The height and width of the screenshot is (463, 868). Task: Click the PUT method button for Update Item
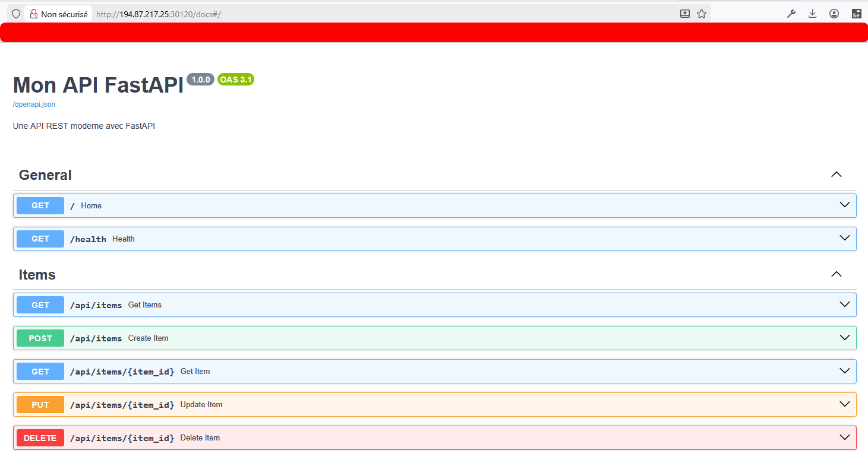click(40, 405)
